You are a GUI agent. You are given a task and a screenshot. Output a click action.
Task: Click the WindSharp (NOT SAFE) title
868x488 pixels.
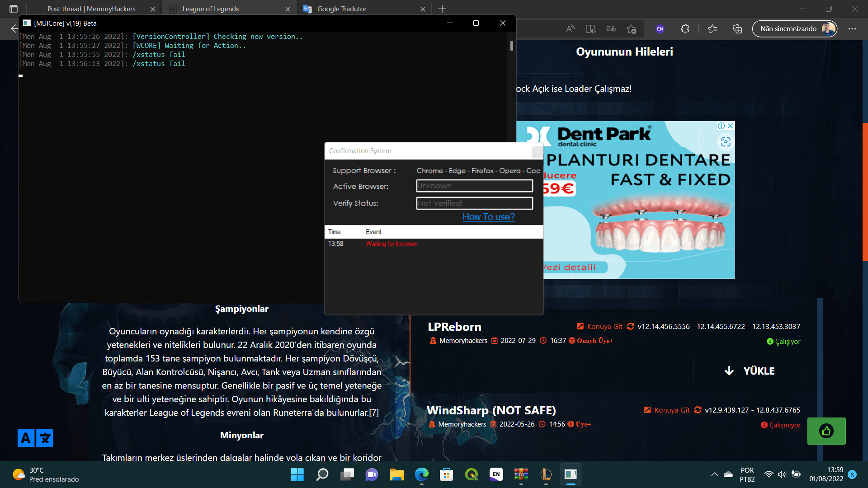click(x=491, y=410)
